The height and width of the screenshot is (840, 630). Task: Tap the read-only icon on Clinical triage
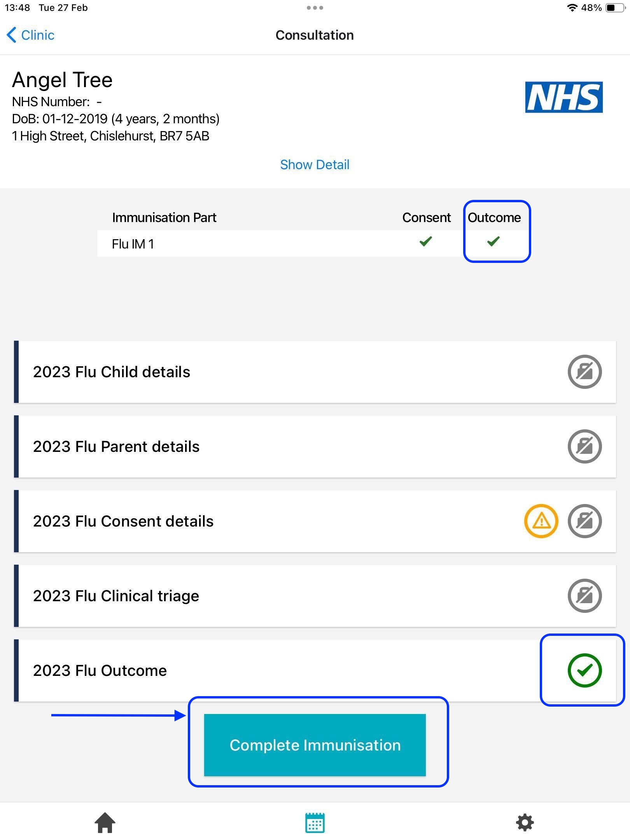click(584, 596)
